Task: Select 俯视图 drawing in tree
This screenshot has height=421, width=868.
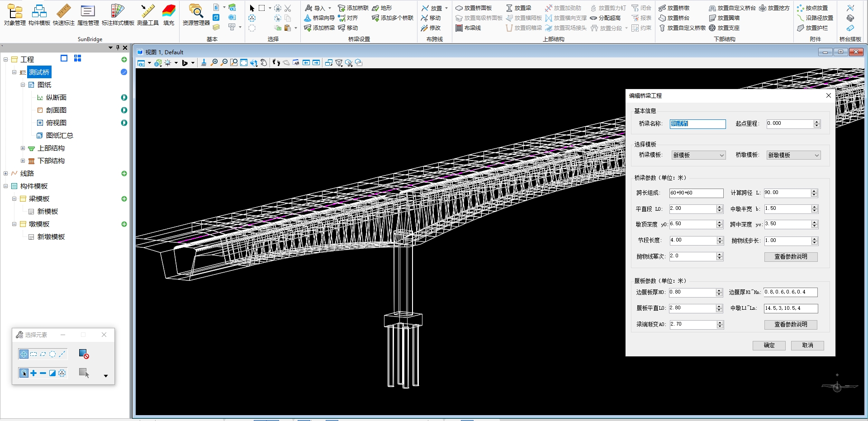Action: click(56, 123)
